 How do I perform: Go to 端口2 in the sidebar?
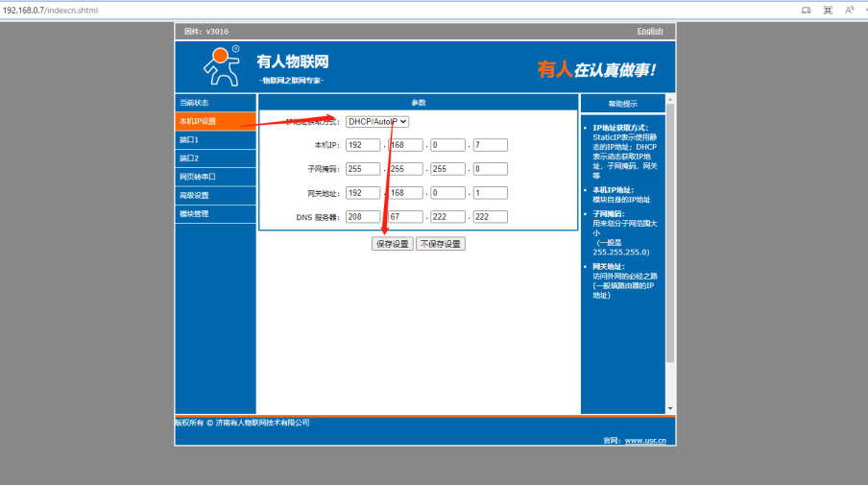(215, 158)
